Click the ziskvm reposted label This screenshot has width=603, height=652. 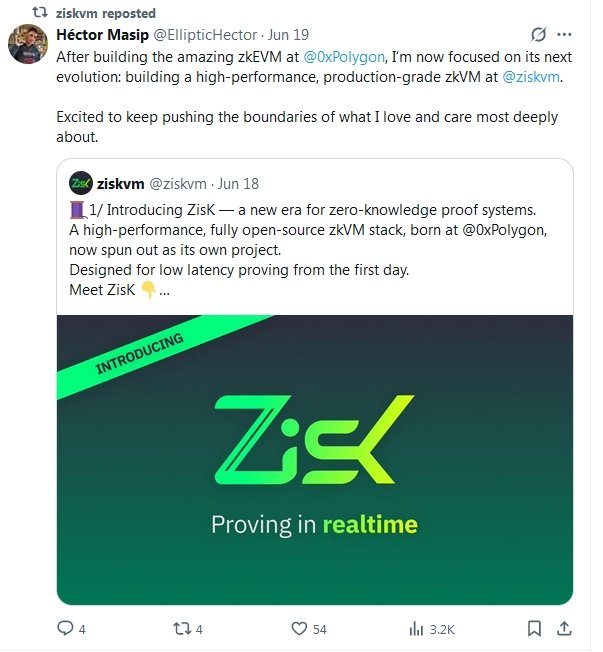(106, 13)
